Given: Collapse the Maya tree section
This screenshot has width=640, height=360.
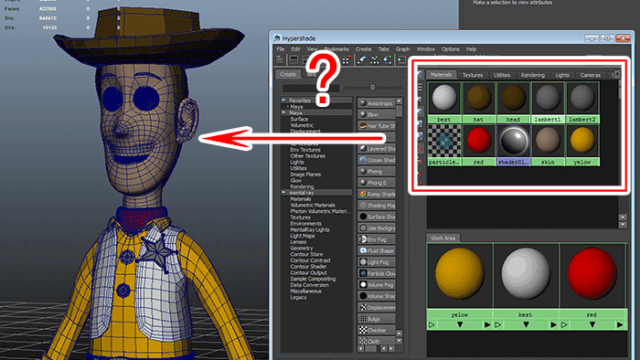Looking at the screenshot, I should point(283,112).
